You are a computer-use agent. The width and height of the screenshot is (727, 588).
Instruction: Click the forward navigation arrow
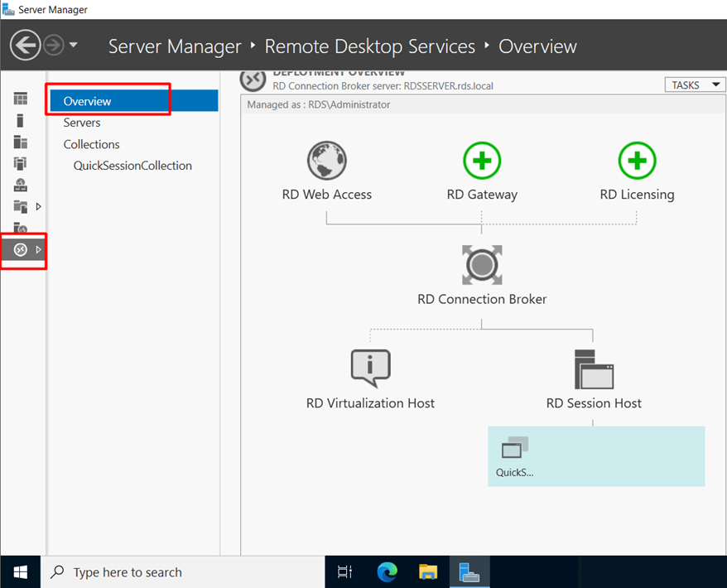54,45
